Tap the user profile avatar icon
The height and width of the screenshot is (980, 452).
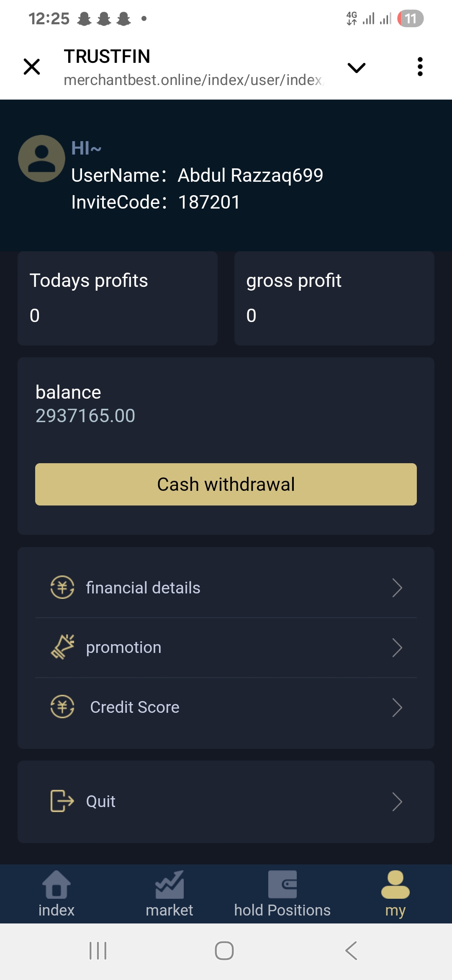click(x=41, y=159)
